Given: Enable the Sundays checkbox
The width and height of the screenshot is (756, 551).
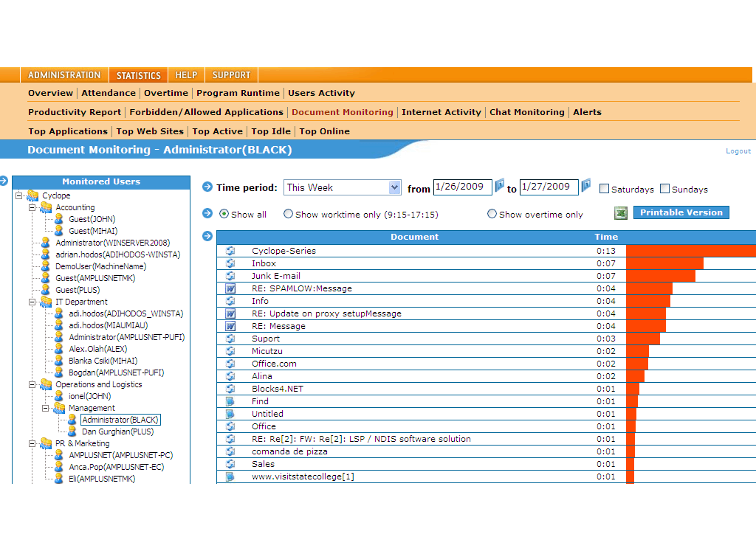Looking at the screenshot, I should tap(664, 189).
